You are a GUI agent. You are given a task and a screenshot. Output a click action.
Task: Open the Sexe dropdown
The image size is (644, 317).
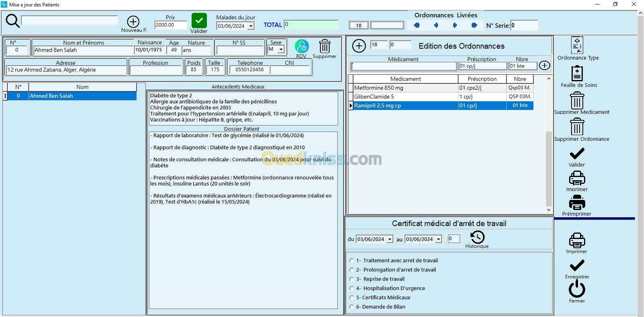tap(281, 49)
